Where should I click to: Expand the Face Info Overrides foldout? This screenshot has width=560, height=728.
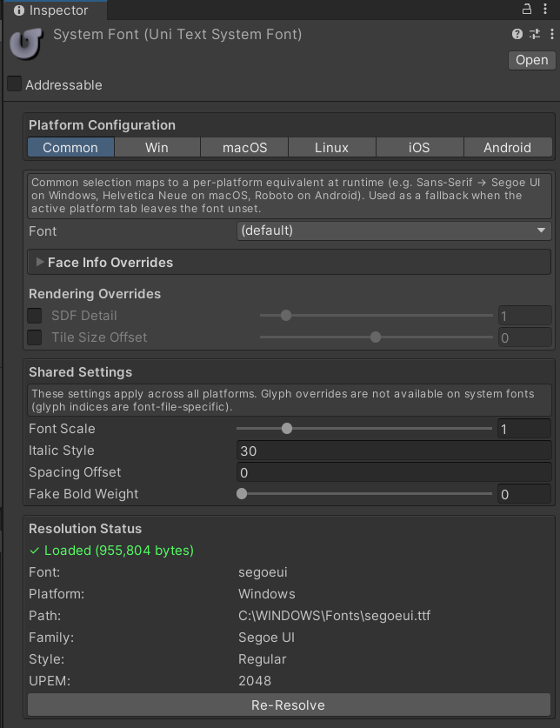pyautogui.click(x=40, y=263)
